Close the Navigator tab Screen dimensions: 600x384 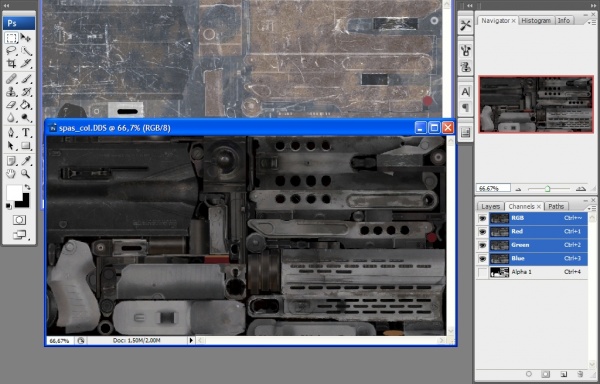(x=514, y=21)
